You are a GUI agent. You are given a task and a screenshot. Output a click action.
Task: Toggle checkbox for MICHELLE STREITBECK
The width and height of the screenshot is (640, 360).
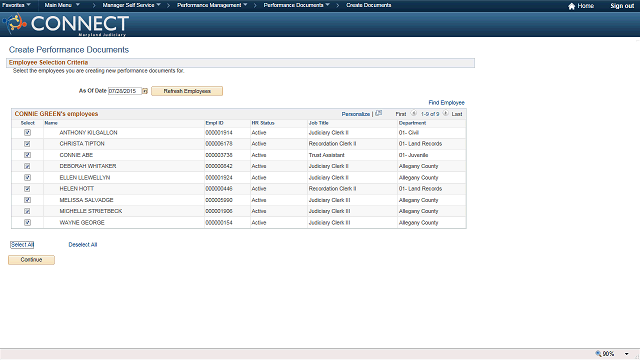point(27,211)
